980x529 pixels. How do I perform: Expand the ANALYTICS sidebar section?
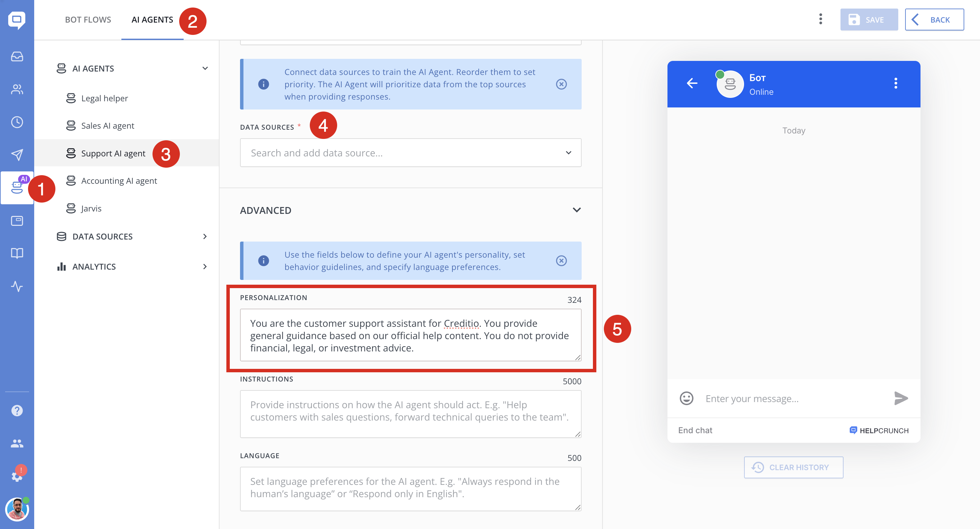[x=205, y=267]
